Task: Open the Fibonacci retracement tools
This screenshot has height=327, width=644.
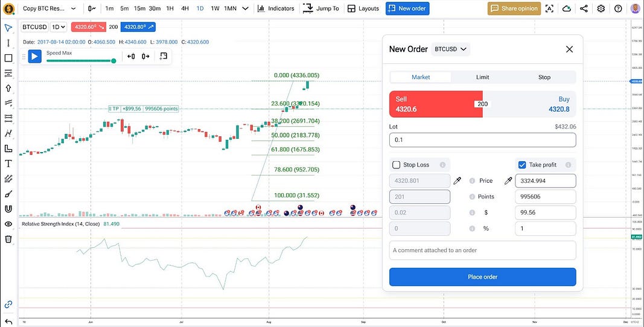Action: coord(8,73)
